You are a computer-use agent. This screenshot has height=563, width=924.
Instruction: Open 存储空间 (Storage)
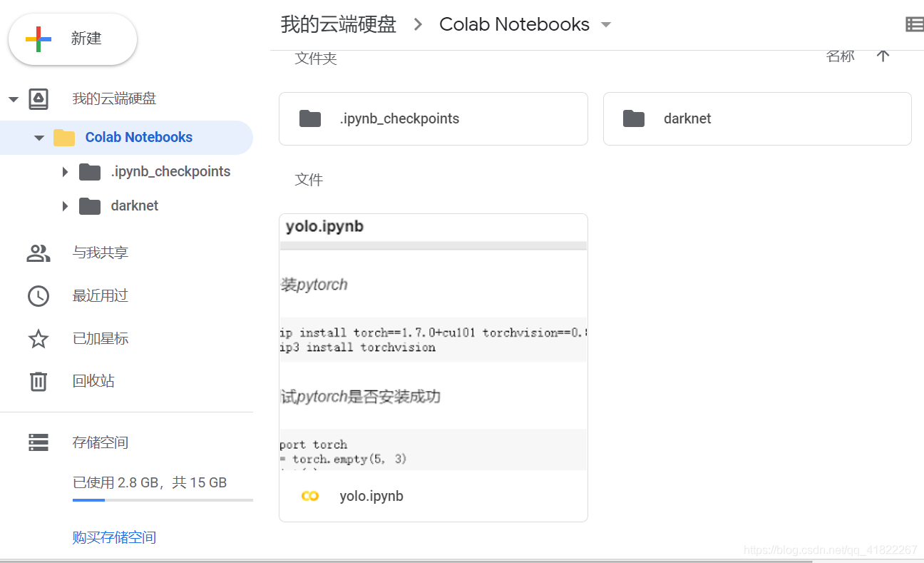pos(101,442)
